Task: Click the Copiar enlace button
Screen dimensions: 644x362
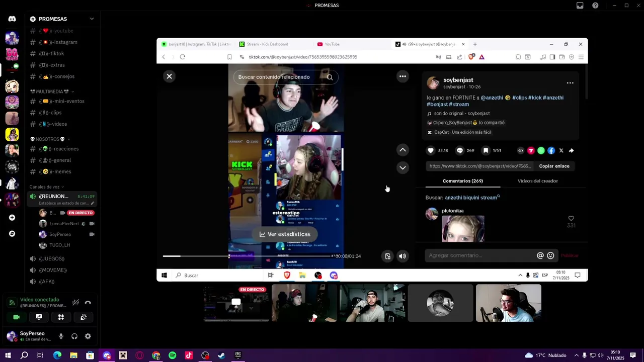Action: coord(554,166)
